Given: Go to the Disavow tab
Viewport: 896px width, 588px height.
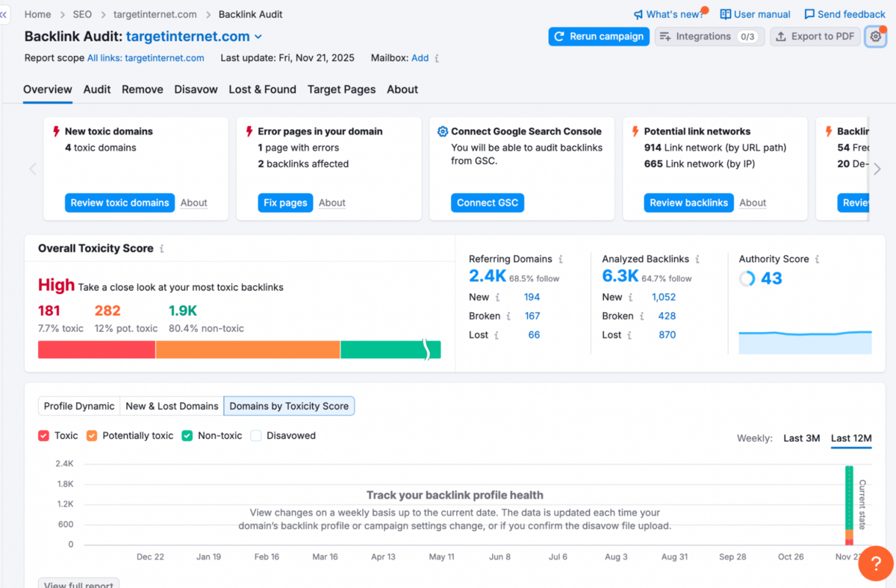Looking at the screenshot, I should point(196,90).
